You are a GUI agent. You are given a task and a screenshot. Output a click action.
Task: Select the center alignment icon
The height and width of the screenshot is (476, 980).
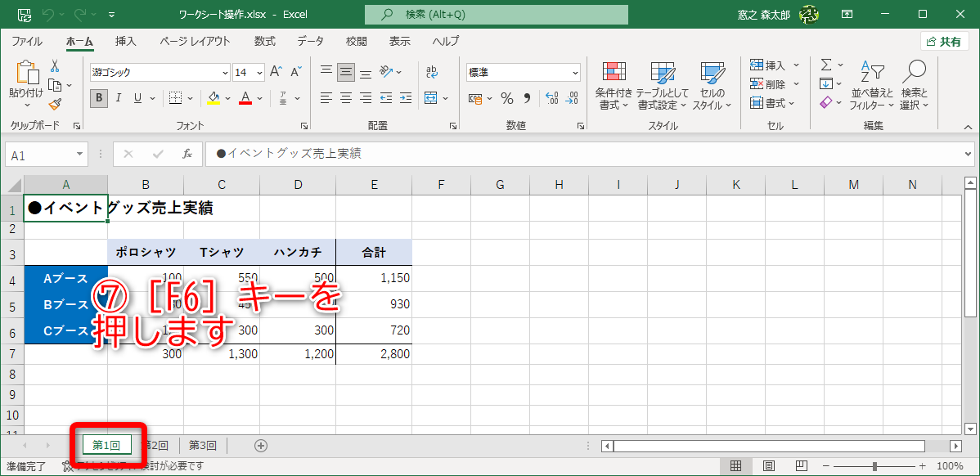(x=344, y=98)
